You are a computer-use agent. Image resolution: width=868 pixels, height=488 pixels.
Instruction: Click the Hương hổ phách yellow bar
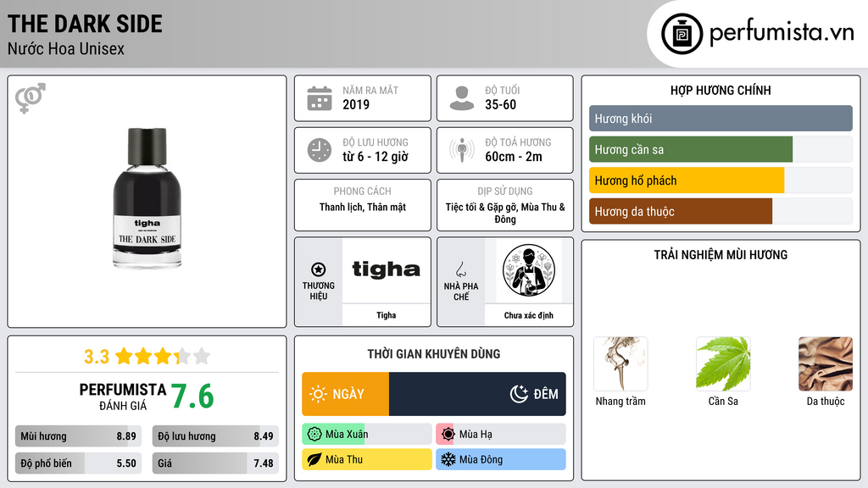687,180
